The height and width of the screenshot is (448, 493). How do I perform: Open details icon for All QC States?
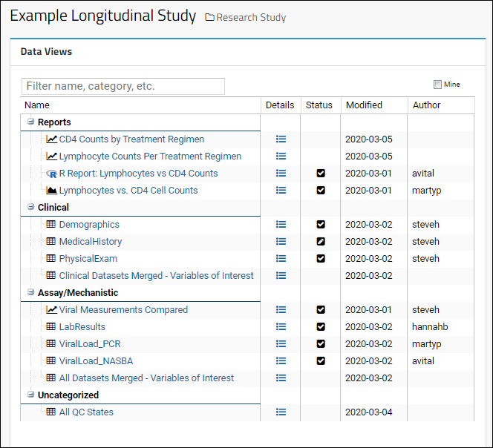click(x=281, y=412)
